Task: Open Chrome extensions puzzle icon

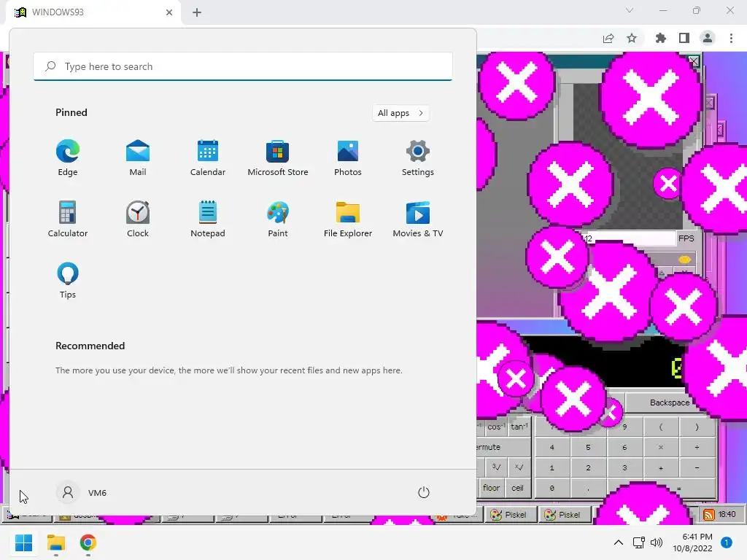Action: (x=661, y=38)
